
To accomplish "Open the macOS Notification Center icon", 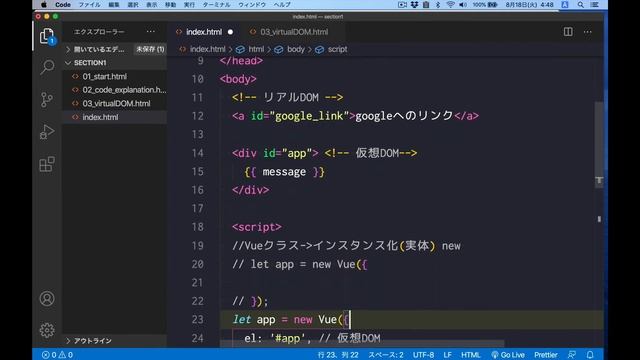I will [595, 5].
